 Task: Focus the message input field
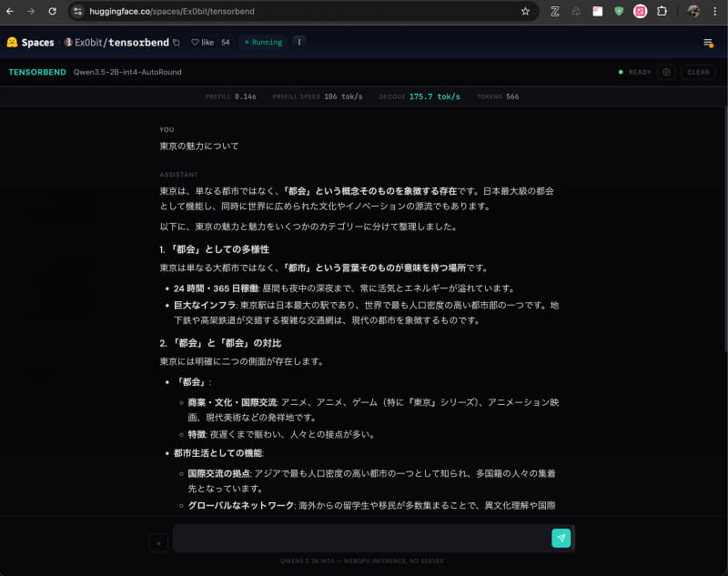click(x=355, y=538)
